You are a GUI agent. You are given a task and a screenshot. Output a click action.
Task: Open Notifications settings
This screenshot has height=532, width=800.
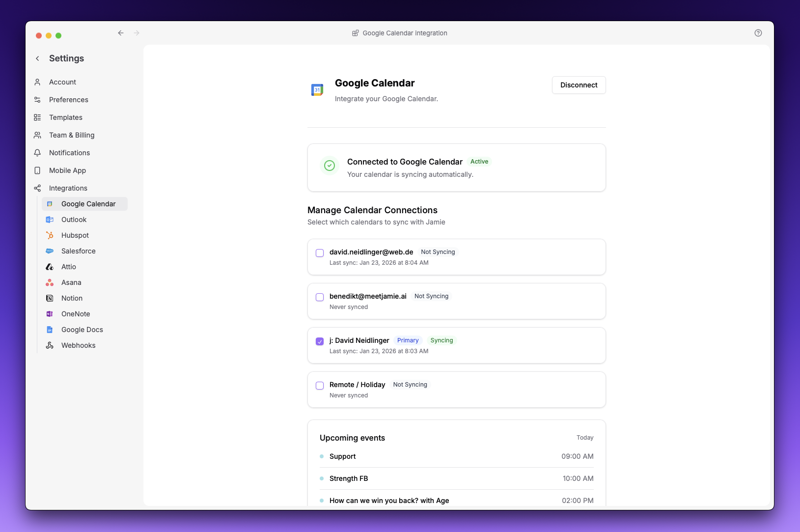click(x=69, y=153)
